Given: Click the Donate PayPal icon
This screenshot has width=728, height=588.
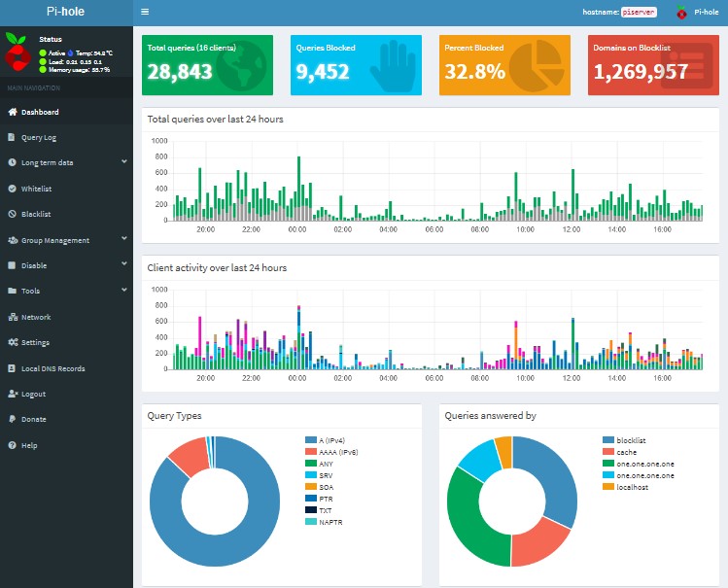Looking at the screenshot, I should pos(12,419).
